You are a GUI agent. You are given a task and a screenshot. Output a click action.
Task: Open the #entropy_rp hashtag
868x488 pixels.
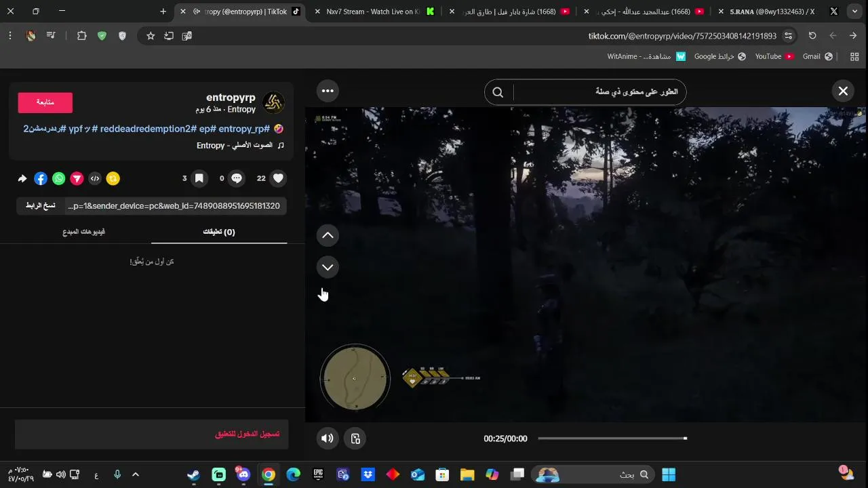244,129
